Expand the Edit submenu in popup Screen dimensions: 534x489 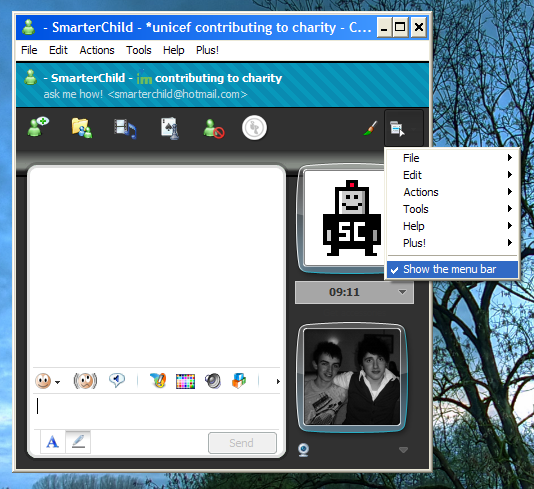(x=452, y=175)
